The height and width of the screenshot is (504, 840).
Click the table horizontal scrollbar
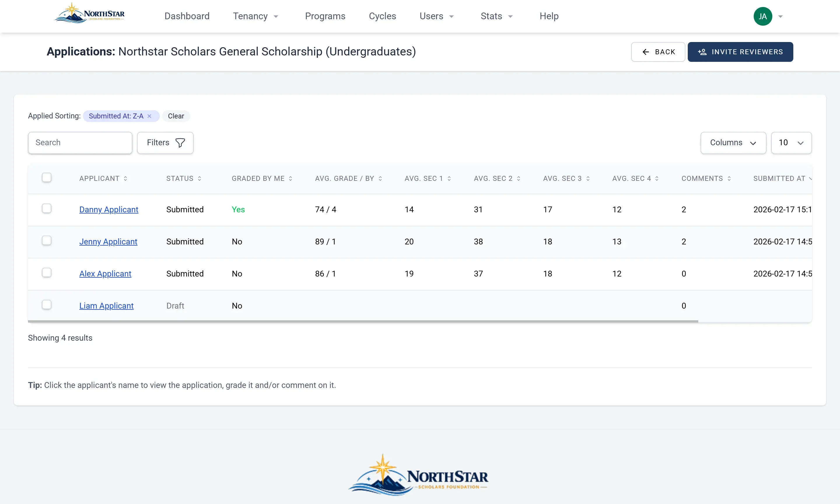[x=363, y=321]
